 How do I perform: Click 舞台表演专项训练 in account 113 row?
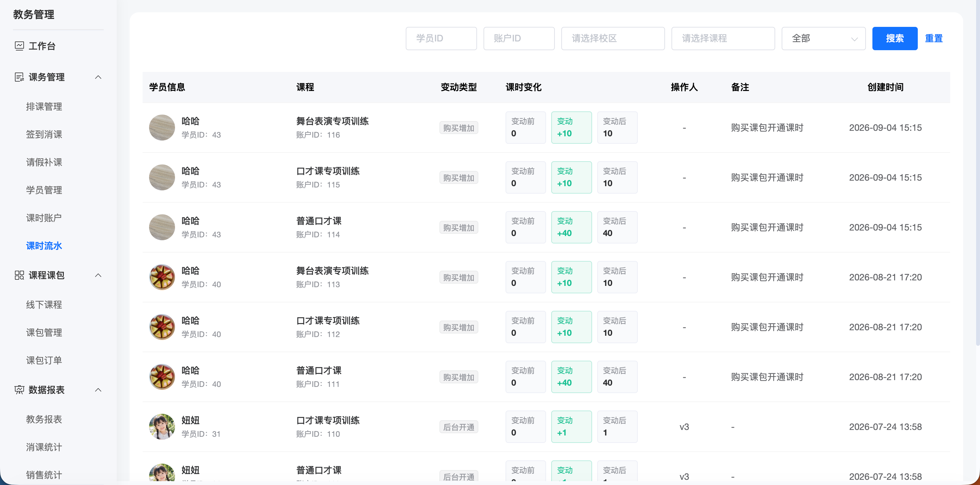pyautogui.click(x=332, y=271)
